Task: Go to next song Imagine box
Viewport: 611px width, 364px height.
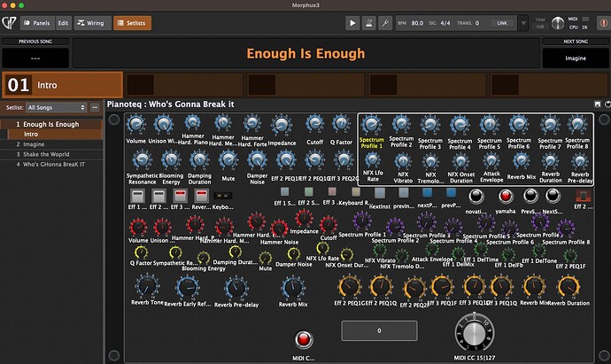Action: tap(576, 58)
